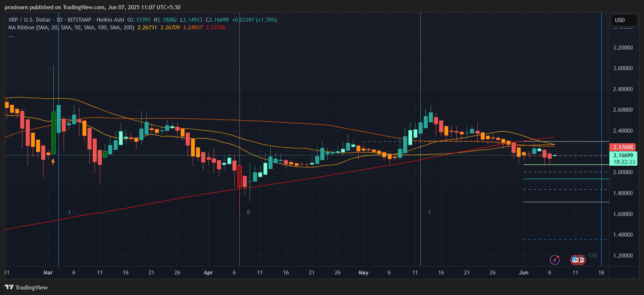Click the XRP / U.S. Dollar symbol title
Screen dimensions: 644x295
click(29, 20)
